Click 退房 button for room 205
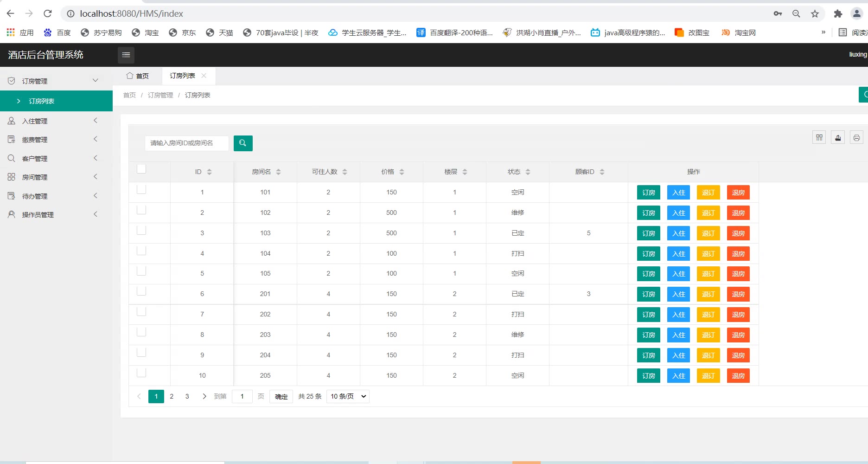The width and height of the screenshot is (868, 464). click(738, 376)
